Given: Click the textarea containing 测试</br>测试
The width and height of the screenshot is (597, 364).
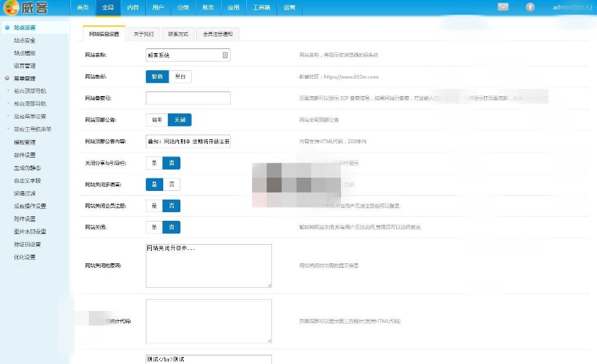Looking at the screenshot, I should click(209, 359).
